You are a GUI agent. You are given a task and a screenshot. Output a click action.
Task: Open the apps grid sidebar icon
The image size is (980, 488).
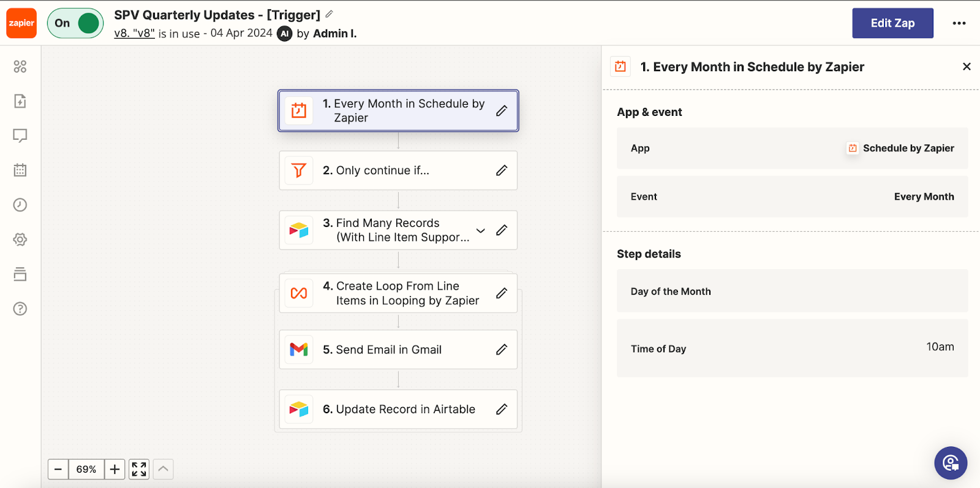coord(20,66)
